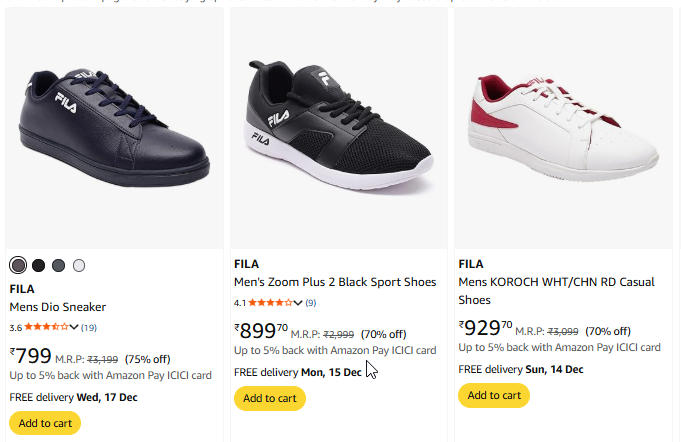Choose the black color swatch option
681x442 pixels.
click(38, 265)
